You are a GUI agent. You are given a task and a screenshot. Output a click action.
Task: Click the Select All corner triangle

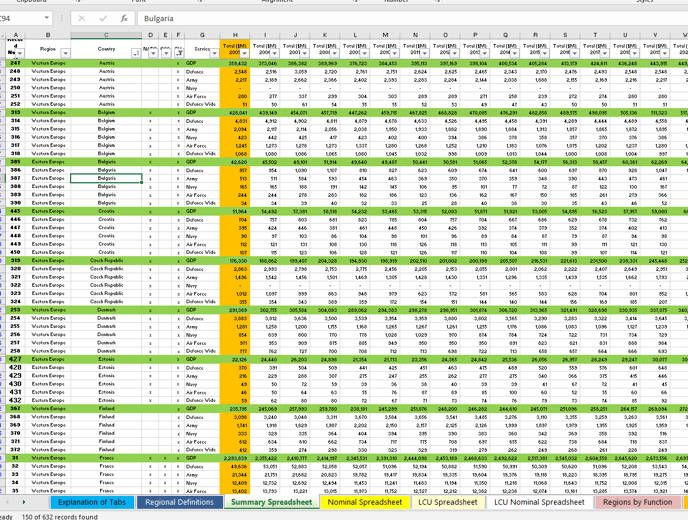pyautogui.click(x=3, y=35)
